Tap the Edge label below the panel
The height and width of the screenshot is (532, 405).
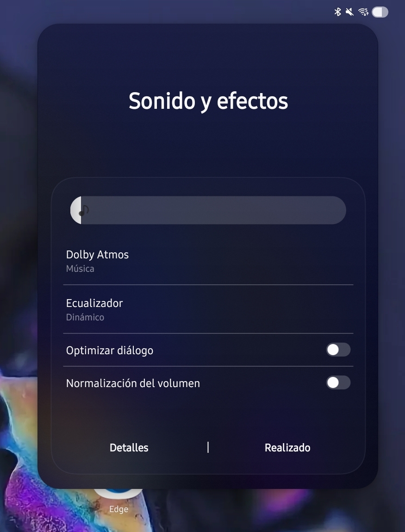click(x=118, y=509)
